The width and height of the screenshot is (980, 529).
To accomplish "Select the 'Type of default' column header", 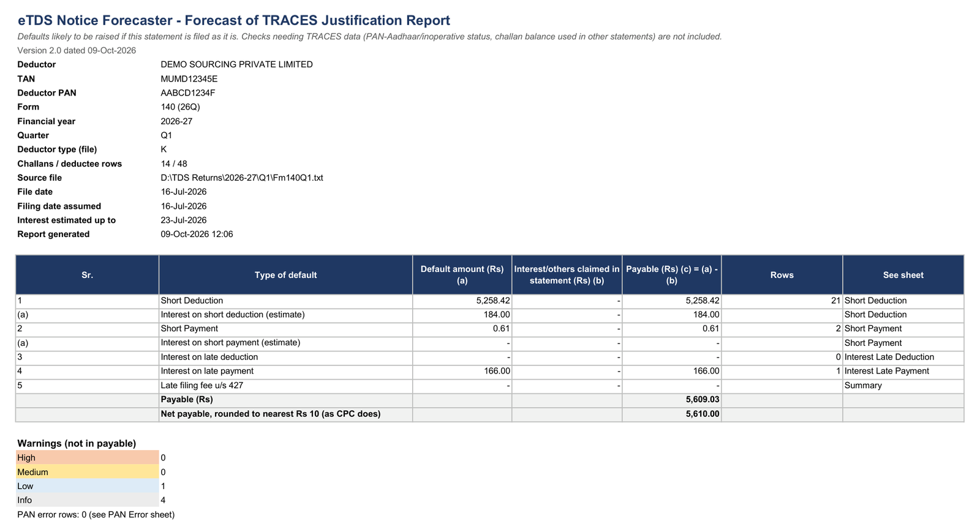I will 285,275.
